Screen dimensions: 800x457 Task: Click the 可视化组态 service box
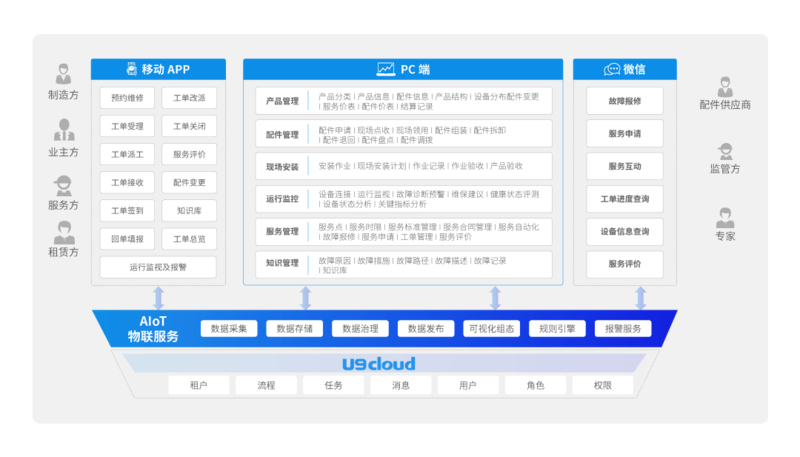click(x=491, y=328)
